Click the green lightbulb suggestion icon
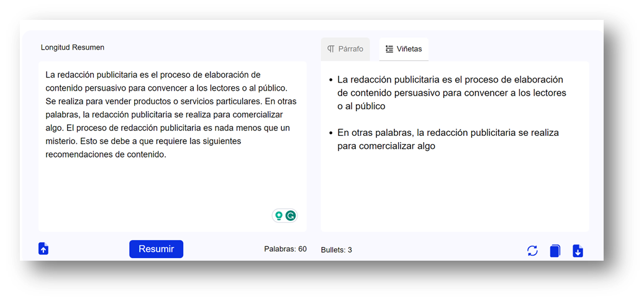Screen dimensions: 644x301 click(x=279, y=215)
